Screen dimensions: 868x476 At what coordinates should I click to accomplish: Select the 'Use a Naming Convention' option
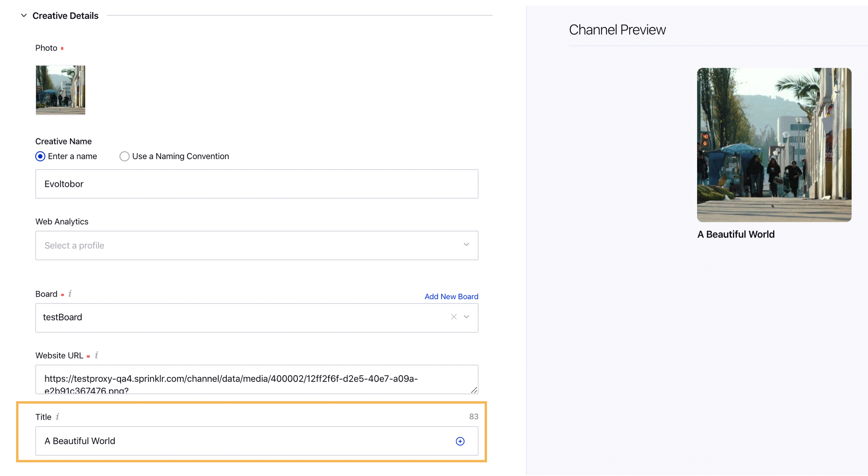[124, 156]
